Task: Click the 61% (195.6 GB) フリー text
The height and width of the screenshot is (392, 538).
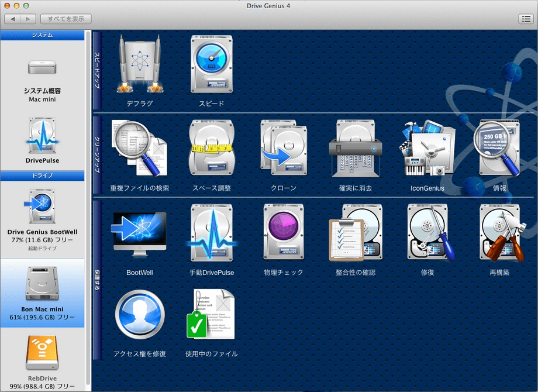Action: coord(42,317)
